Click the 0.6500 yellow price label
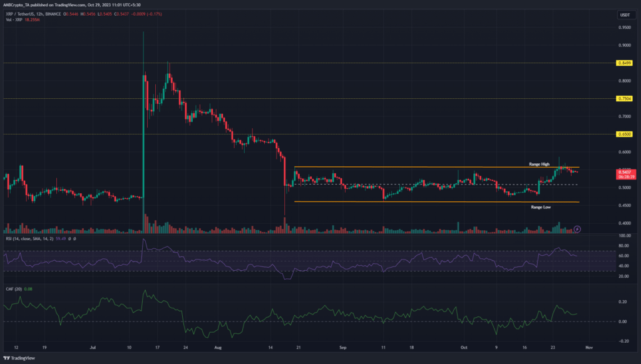This screenshot has height=364, width=641. coord(625,134)
